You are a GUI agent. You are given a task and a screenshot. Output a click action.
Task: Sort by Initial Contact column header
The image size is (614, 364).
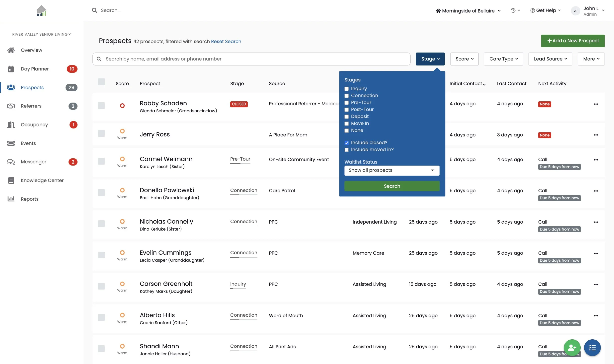[467, 83]
